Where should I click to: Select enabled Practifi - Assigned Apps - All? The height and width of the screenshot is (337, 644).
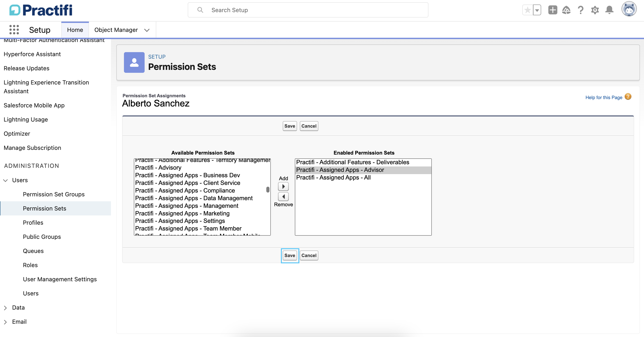[363, 177]
